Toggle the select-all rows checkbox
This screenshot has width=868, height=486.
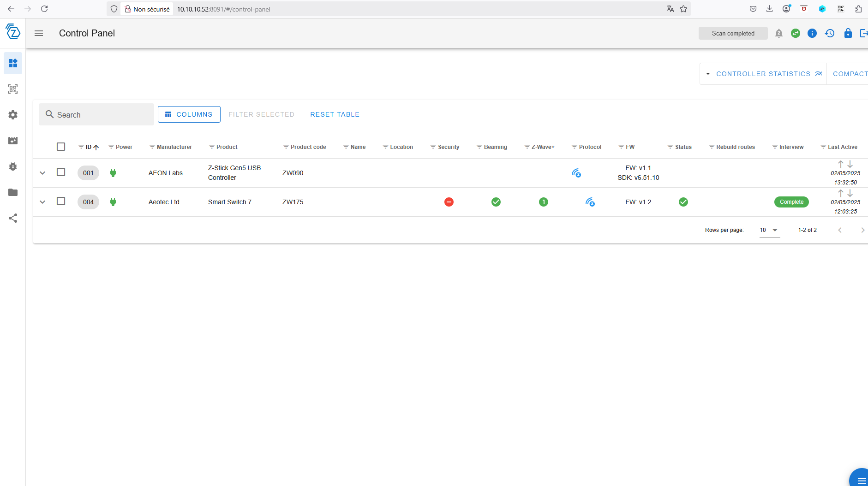point(61,147)
